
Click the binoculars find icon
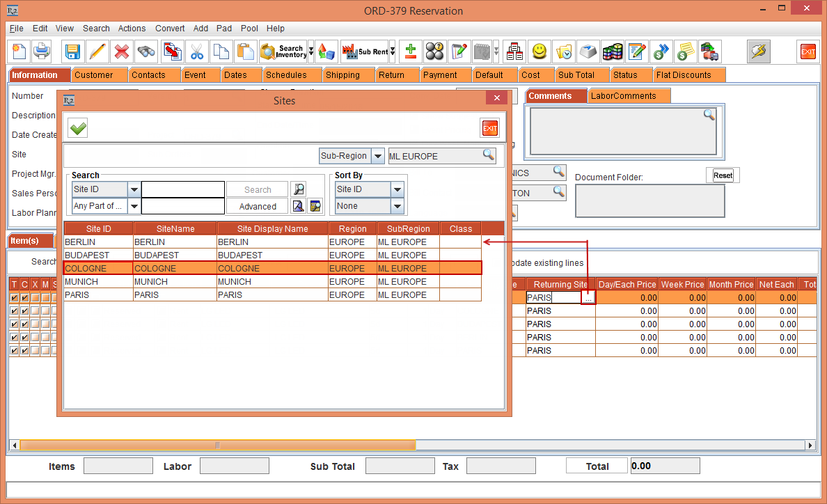point(146,52)
